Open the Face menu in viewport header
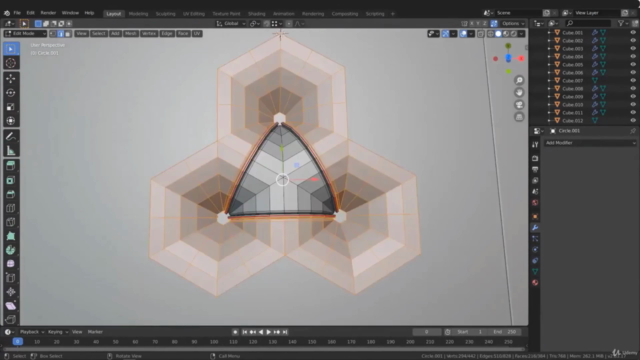640x360 pixels. click(x=183, y=33)
